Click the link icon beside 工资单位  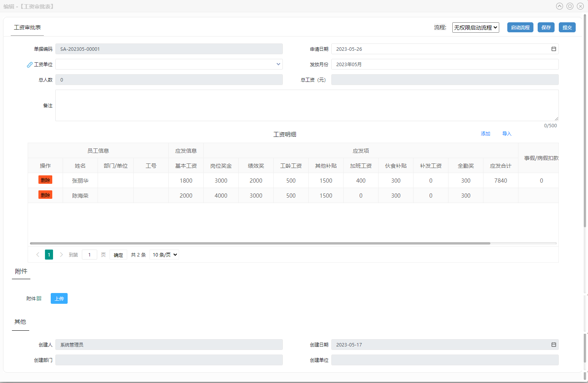click(30, 65)
